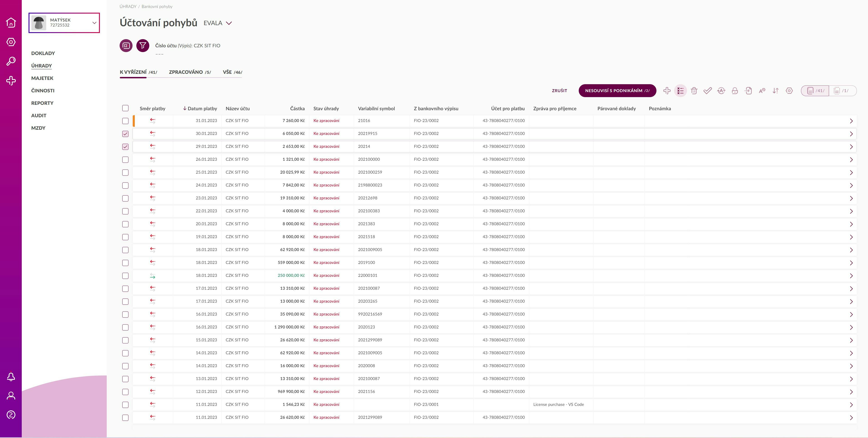Click the hexagon column settings icon in toolbar

(x=789, y=91)
